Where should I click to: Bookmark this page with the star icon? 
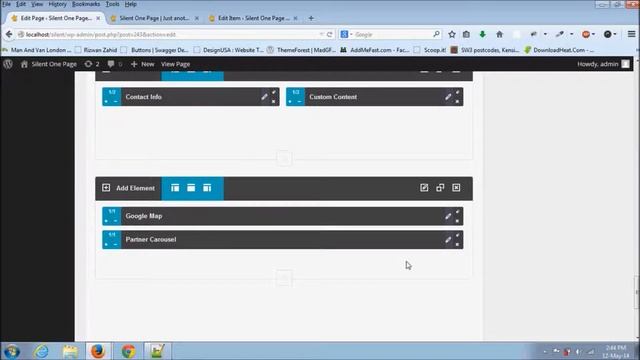pyautogui.click(x=452, y=35)
